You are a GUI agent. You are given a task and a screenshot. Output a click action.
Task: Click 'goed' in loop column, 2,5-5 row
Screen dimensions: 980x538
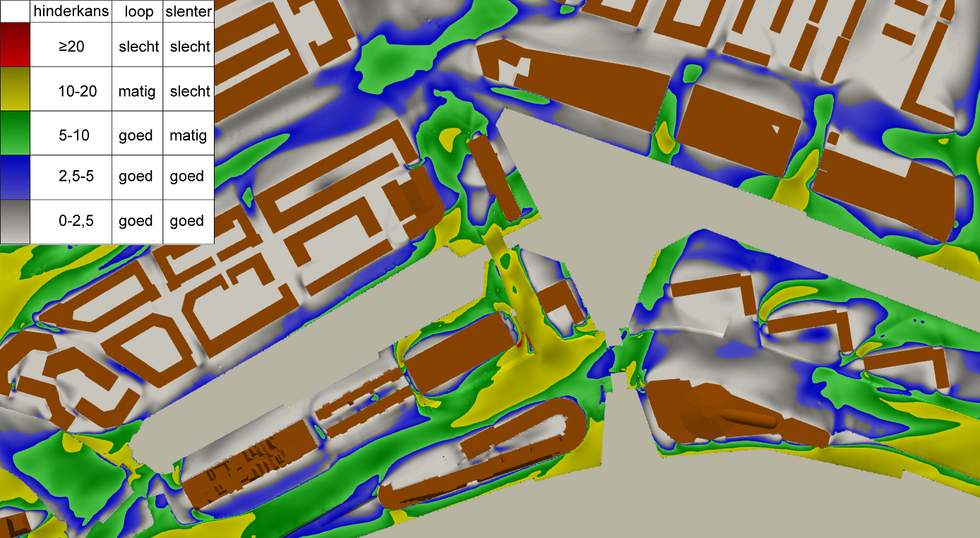[x=136, y=177]
